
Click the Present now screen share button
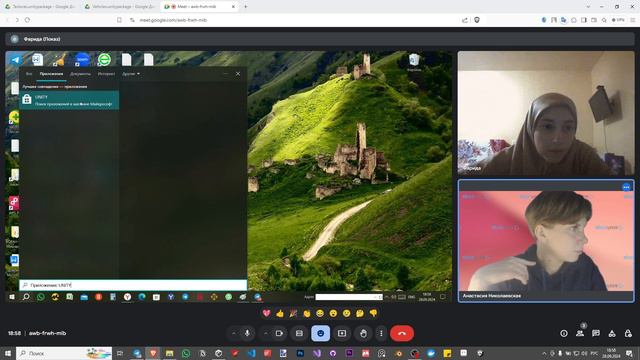tap(342, 333)
